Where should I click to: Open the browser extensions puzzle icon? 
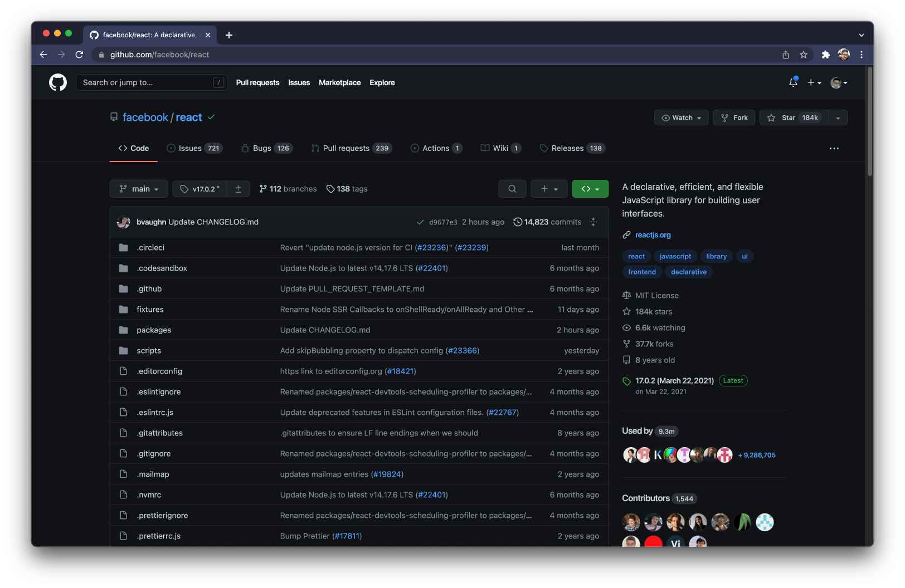(825, 55)
